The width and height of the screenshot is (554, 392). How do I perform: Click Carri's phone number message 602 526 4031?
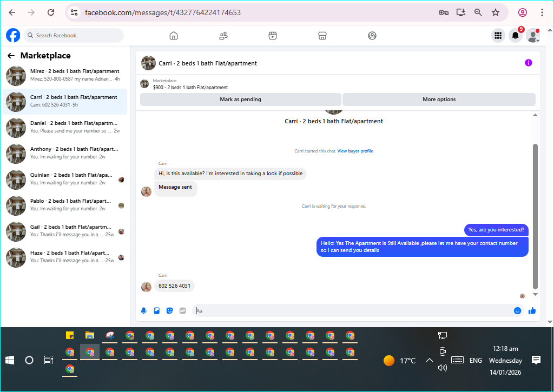pyautogui.click(x=175, y=285)
